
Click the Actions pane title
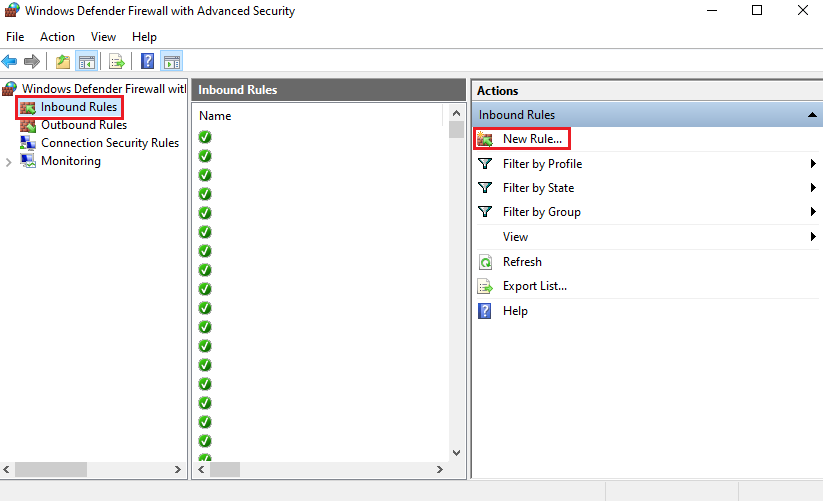(x=497, y=91)
